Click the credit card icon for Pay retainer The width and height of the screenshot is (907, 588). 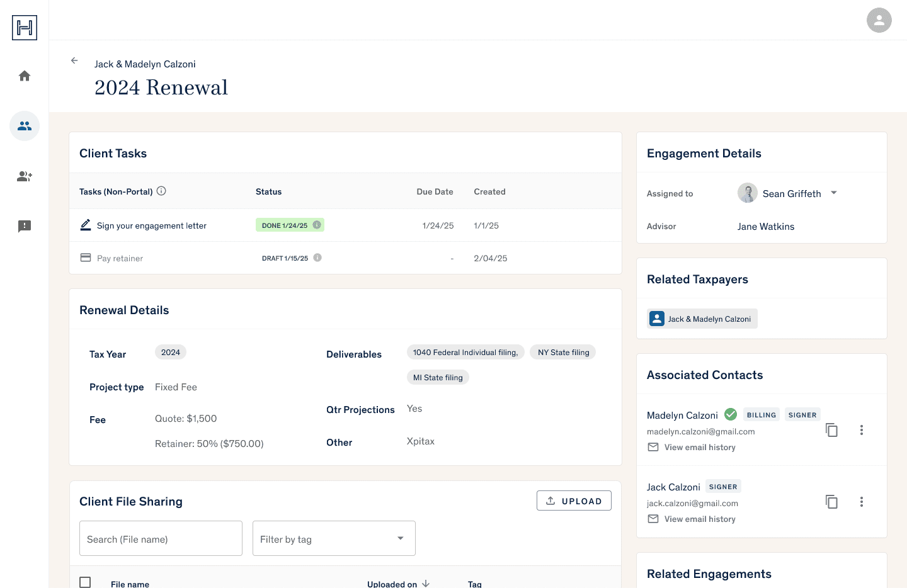click(x=86, y=257)
